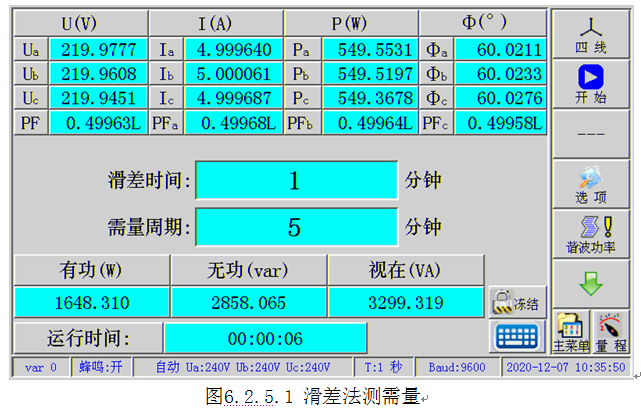This screenshot has width=641, height=409.
Task: Select the 视在(VA) value 3299.319
Action: point(406,303)
